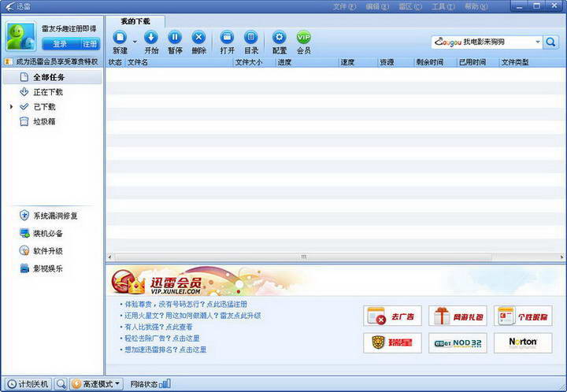The image size is (567, 392).
Task: Click the 计划关机 clock button
Action: tap(28, 384)
